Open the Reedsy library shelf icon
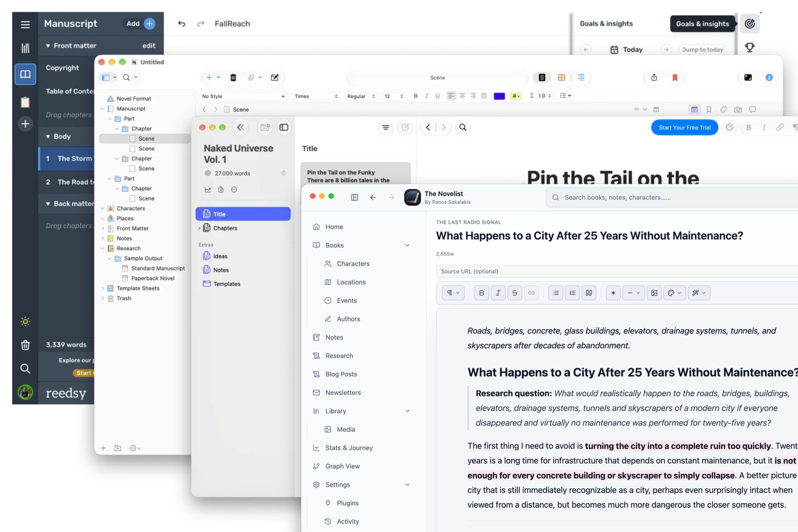Image resolution: width=798 pixels, height=532 pixels. (x=25, y=48)
